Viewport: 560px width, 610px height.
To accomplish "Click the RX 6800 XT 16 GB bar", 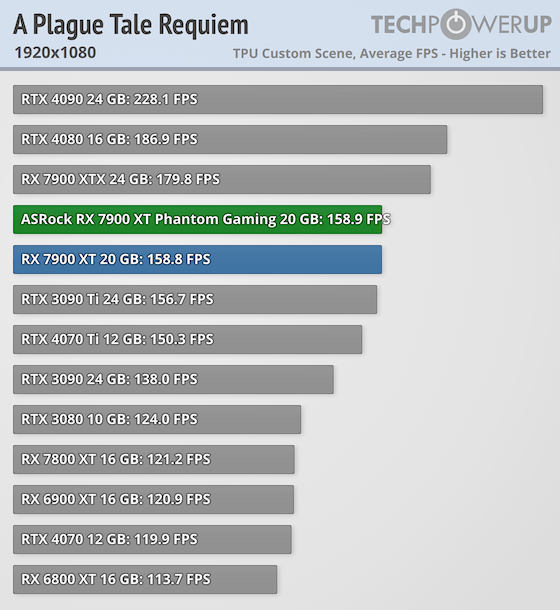I will click(145, 580).
